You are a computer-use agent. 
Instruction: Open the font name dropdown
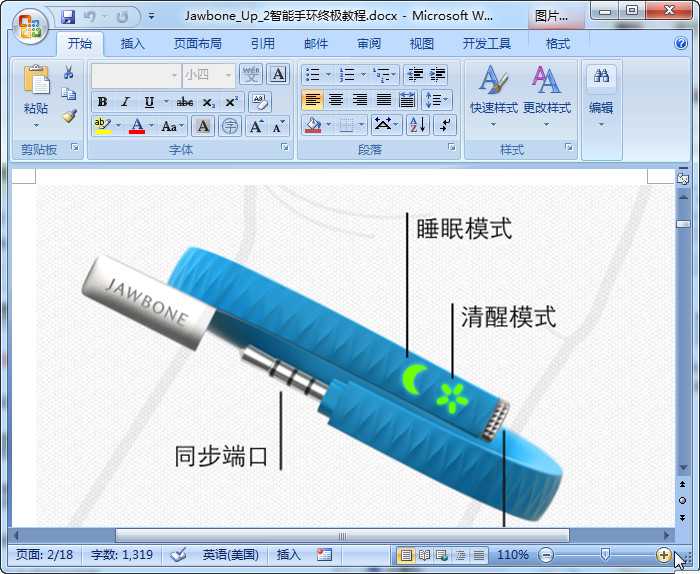point(175,75)
